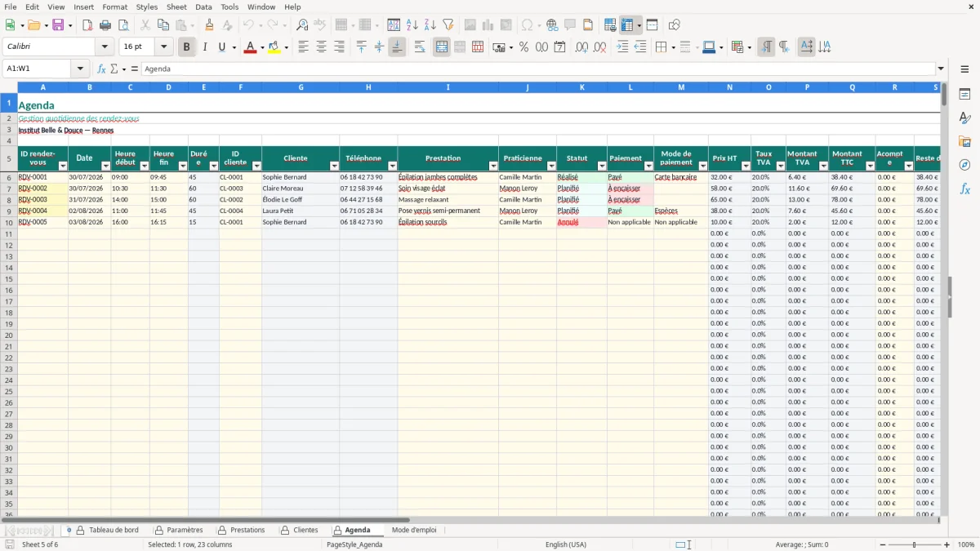Screen dimensions: 980x551
Task: Click the zoom slider handle
Action: pos(915,544)
